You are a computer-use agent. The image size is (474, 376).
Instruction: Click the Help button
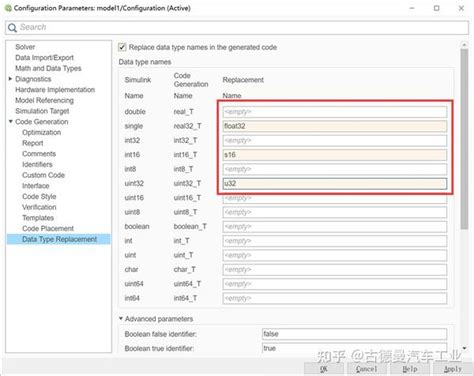[409, 369]
